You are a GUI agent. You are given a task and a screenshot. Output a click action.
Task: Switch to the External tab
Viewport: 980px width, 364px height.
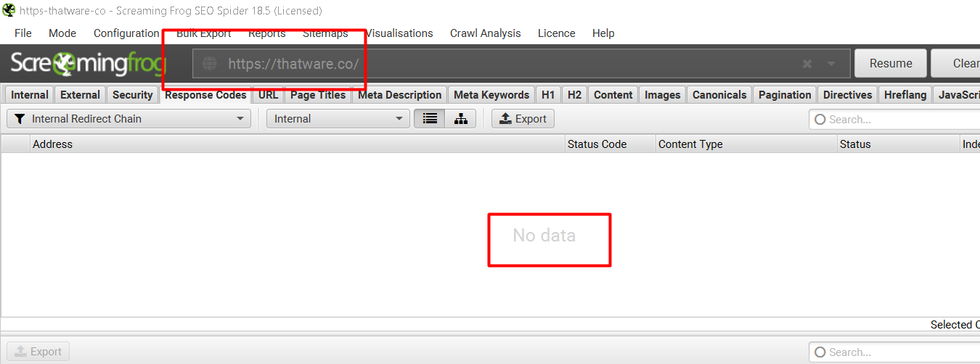coord(80,95)
